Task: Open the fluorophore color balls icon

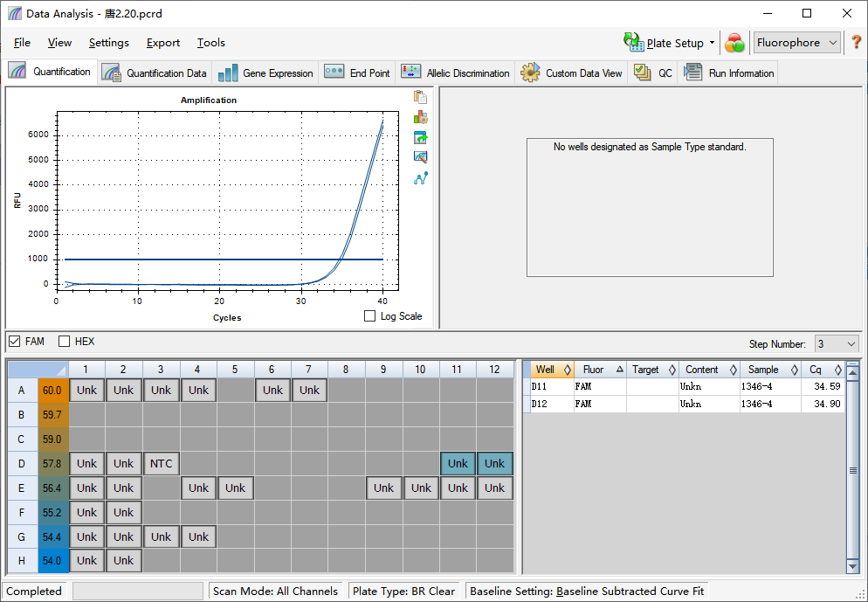Action: pos(734,43)
